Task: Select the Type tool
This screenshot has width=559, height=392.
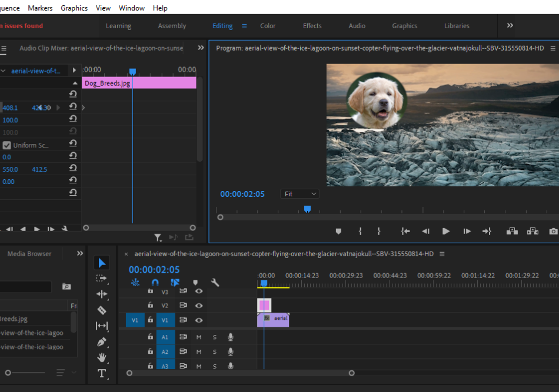Action: (102, 373)
